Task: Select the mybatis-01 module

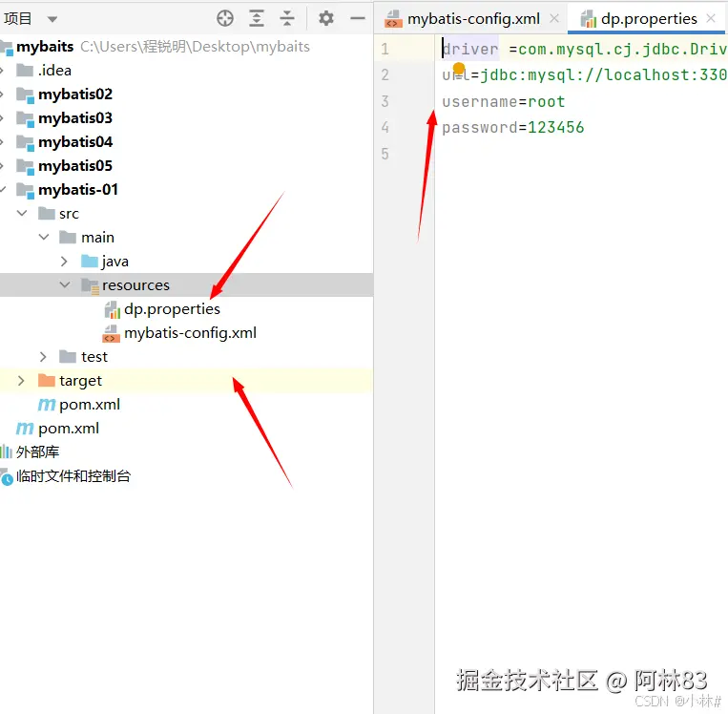Action: [78, 190]
